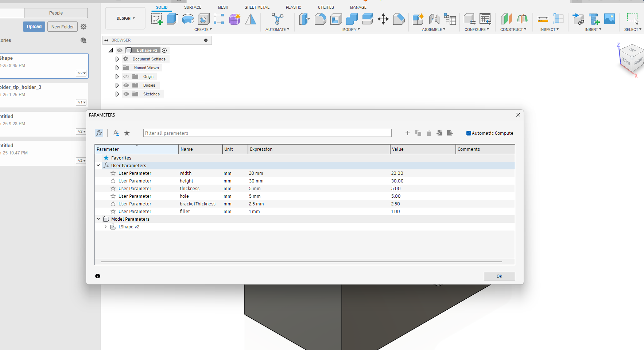
Task: Open the ASSEMBLE menu dropdown
Action: click(x=434, y=30)
